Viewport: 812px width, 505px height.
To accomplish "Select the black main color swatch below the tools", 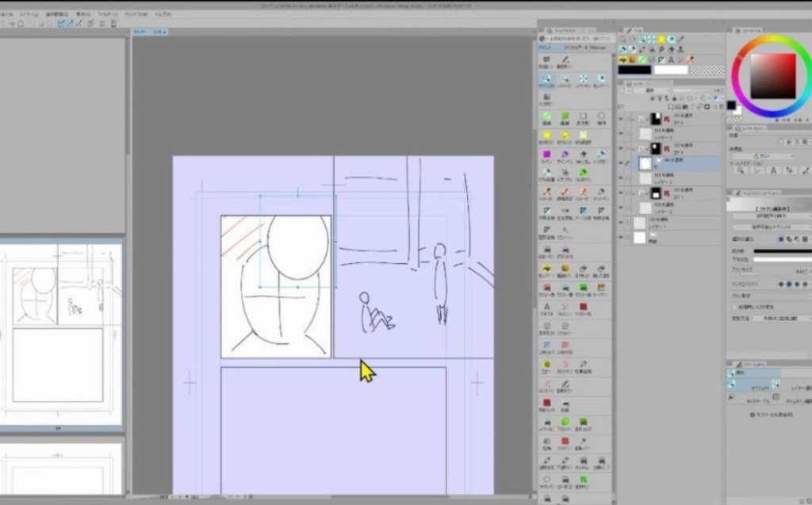I will [634, 70].
